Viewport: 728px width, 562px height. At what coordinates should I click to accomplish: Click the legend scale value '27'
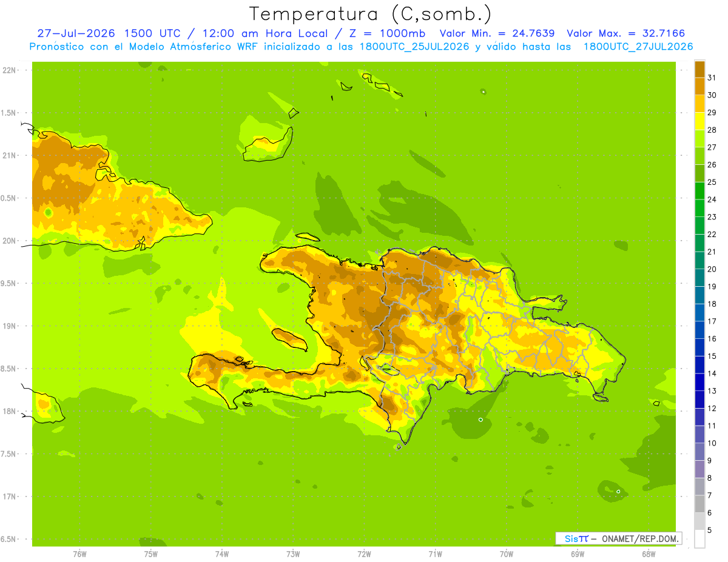click(x=712, y=147)
